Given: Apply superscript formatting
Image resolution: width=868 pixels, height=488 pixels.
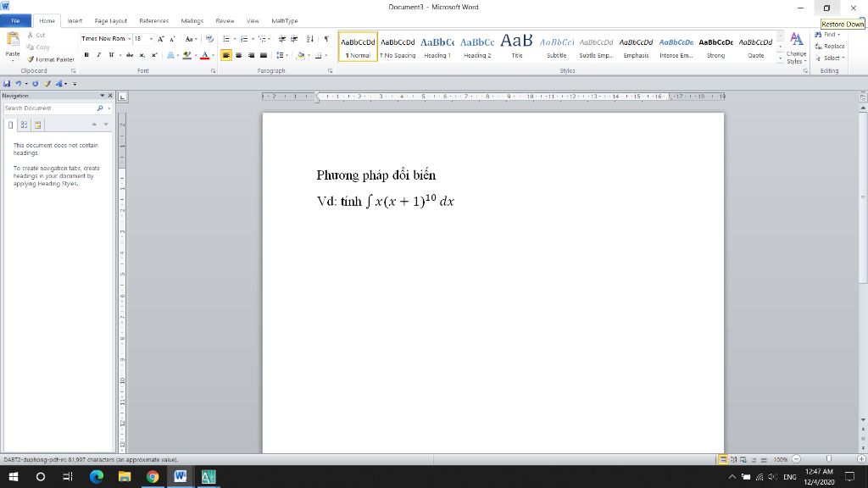Looking at the screenshot, I should (x=154, y=55).
